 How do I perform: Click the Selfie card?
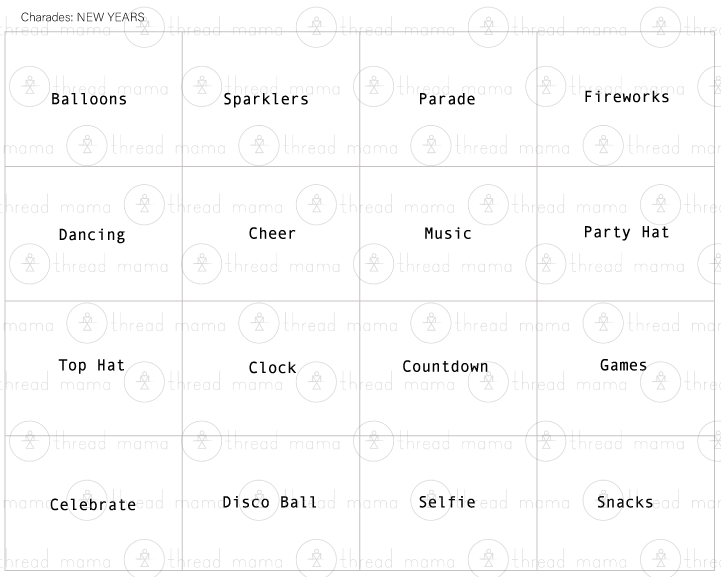pyautogui.click(x=447, y=502)
